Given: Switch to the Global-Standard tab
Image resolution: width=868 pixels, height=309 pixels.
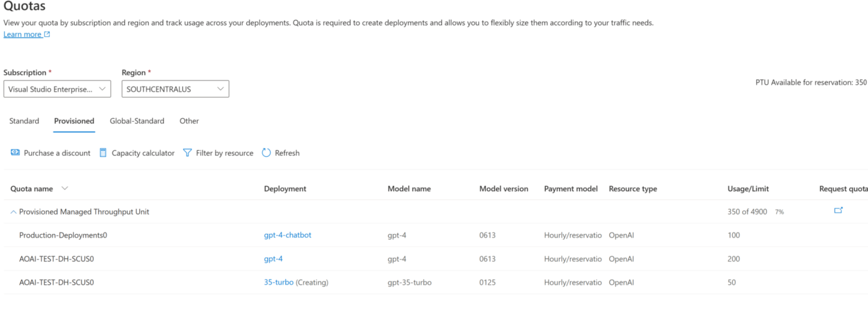Looking at the screenshot, I should [x=137, y=121].
